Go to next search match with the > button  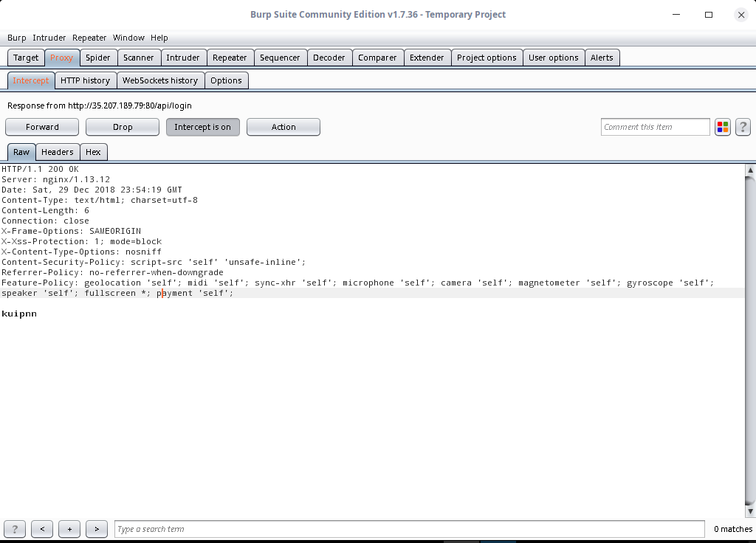(x=97, y=529)
